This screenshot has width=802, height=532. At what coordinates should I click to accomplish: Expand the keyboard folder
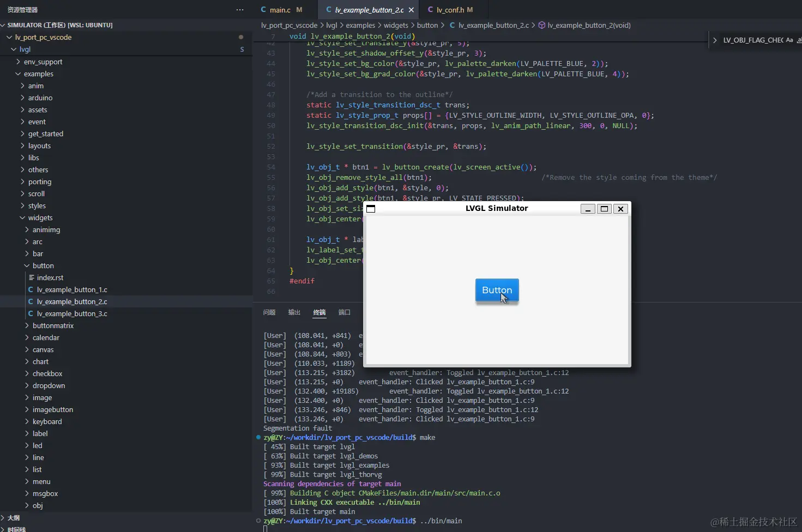tap(27, 421)
